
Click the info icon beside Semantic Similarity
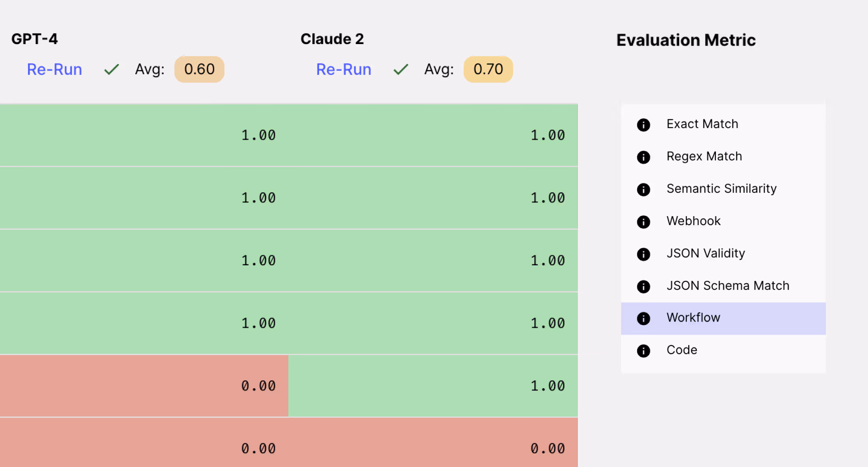[643, 190]
